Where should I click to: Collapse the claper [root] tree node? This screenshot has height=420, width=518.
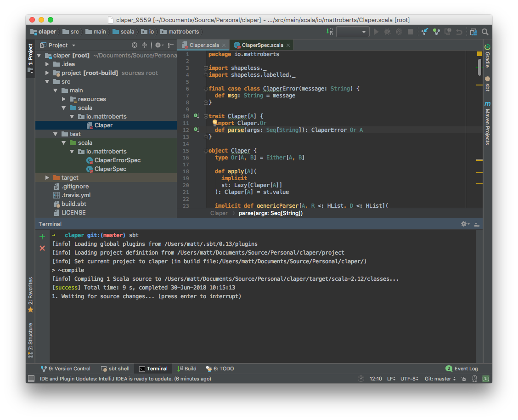coord(39,56)
